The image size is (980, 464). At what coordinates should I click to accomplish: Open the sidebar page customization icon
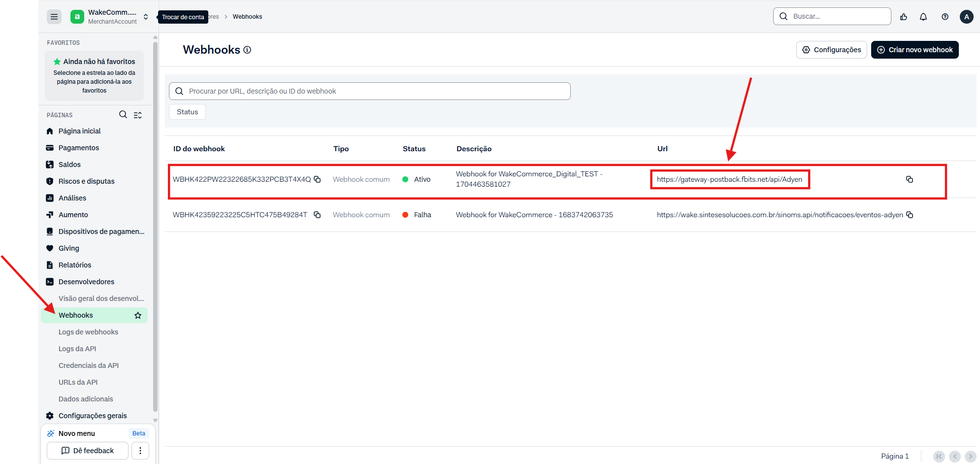pos(138,115)
